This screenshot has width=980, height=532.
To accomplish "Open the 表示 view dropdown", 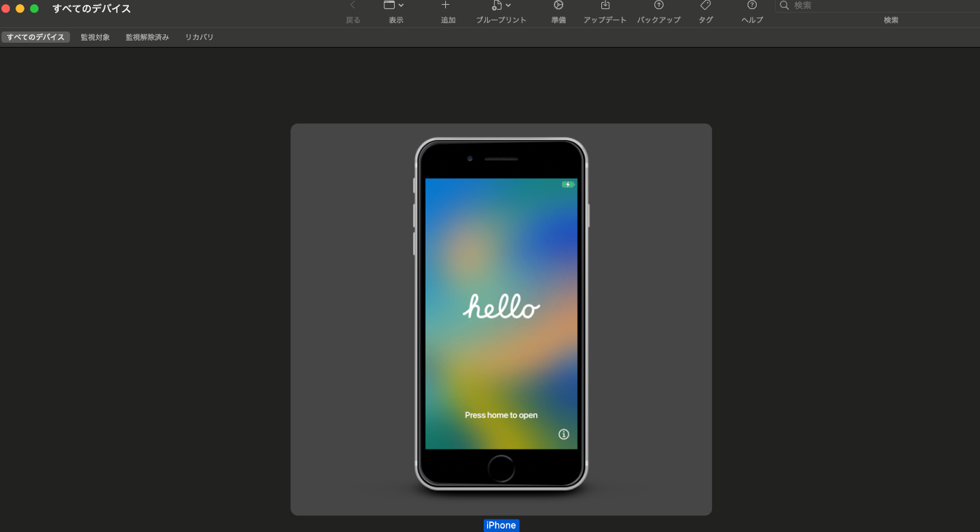I will (394, 5).
